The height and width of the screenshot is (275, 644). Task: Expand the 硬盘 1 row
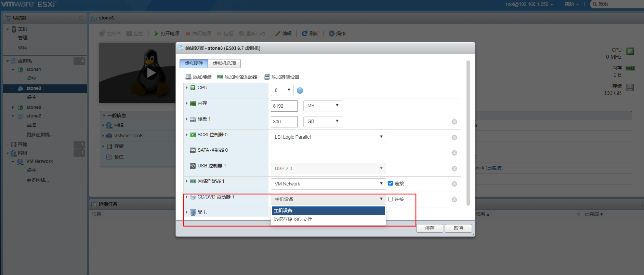[x=187, y=119]
